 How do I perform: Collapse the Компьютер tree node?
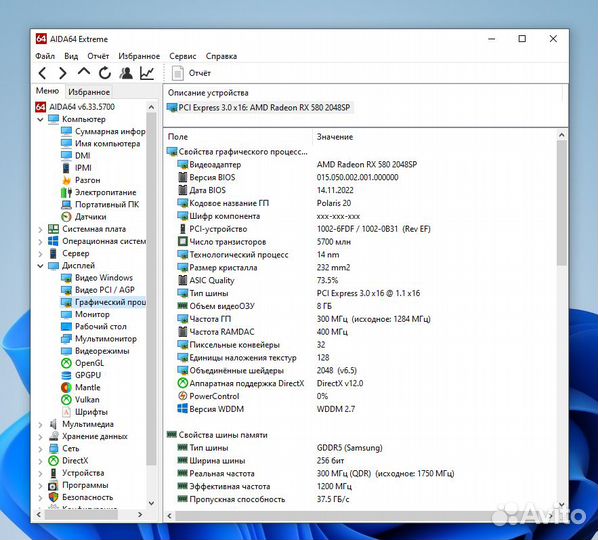40,119
